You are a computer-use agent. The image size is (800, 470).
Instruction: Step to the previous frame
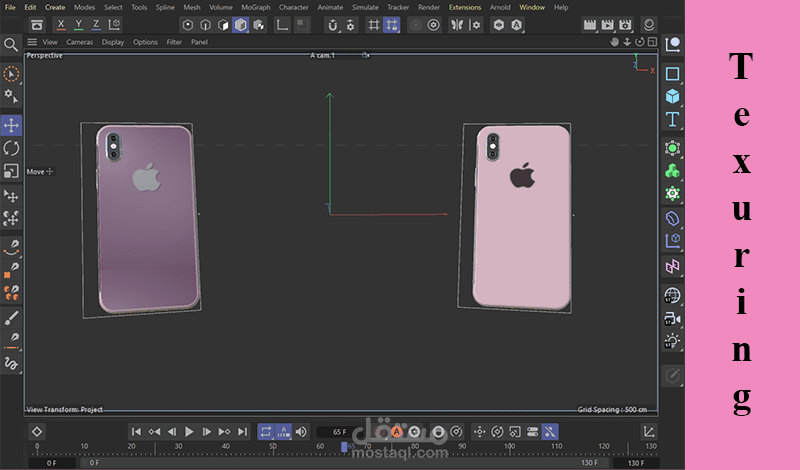pyautogui.click(x=171, y=432)
